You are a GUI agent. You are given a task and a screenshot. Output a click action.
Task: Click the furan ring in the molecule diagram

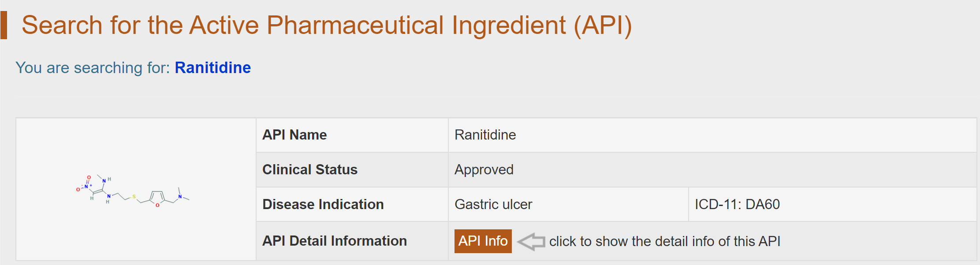(157, 198)
